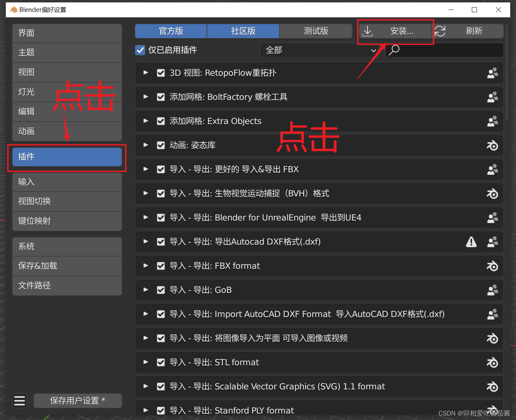Expand the Extra Objects add-on row
This screenshot has height=420, width=516.
tap(146, 121)
